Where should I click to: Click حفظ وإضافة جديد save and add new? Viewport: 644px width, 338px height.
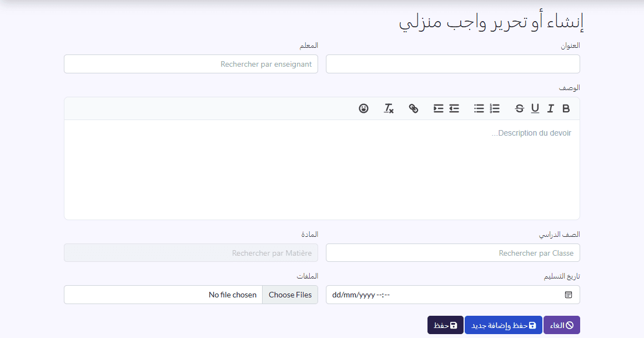coord(504,325)
